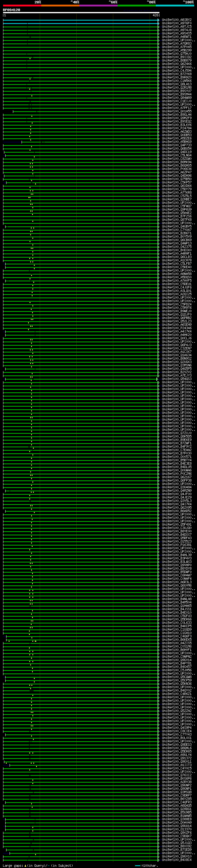Select the UniRef100_A1CH78 entry
Viewport: 197px width, 868px height.
click(x=177, y=260)
